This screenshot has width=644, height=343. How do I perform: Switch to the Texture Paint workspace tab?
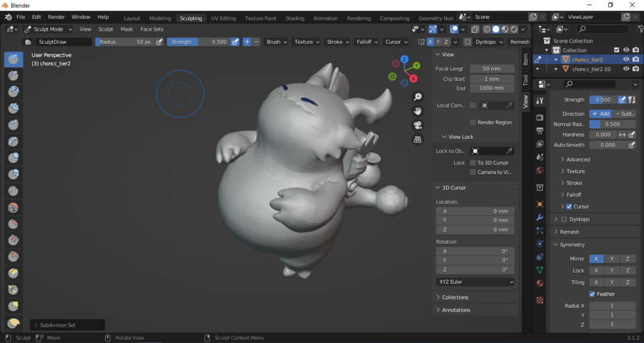[260, 18]
